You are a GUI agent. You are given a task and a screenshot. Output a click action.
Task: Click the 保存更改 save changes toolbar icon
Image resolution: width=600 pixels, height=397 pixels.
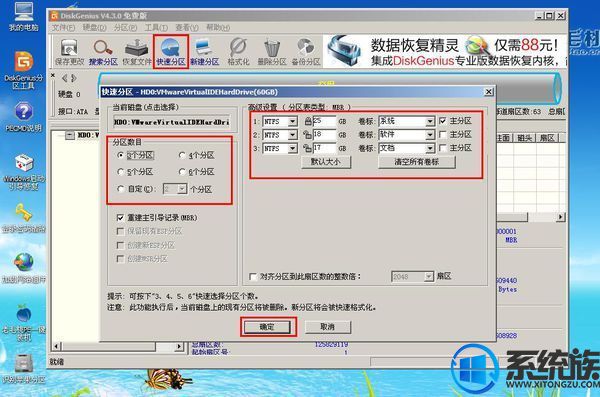click(x=69, y=52)
